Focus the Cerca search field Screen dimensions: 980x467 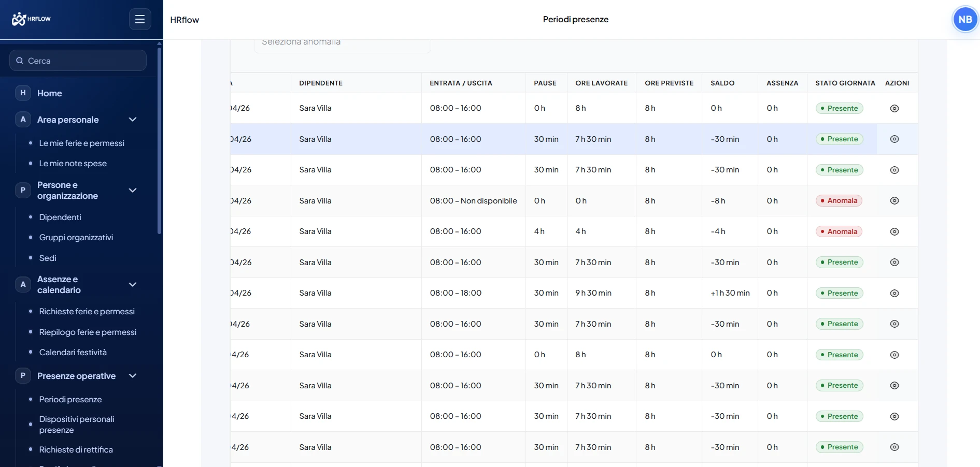pos(78,61)
